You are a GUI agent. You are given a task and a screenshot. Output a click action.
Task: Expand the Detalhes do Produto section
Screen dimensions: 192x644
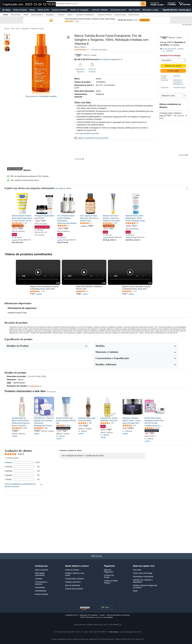click(47, 346)
